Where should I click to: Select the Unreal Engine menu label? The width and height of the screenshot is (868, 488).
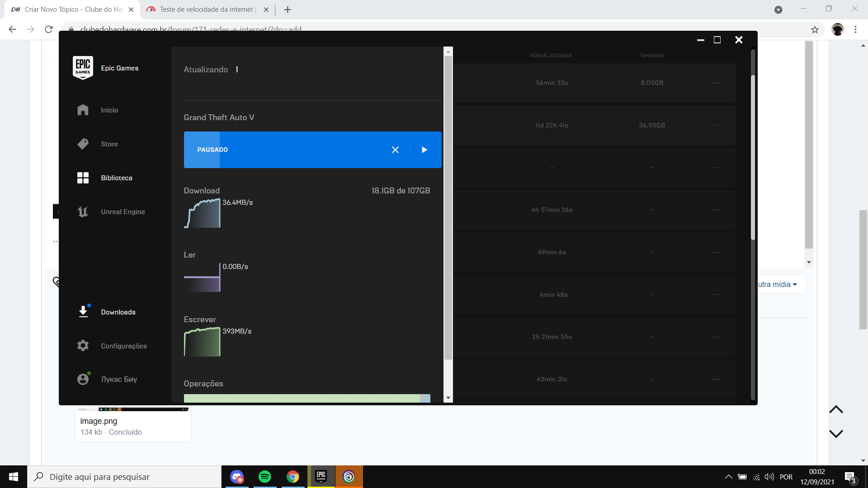123,212
